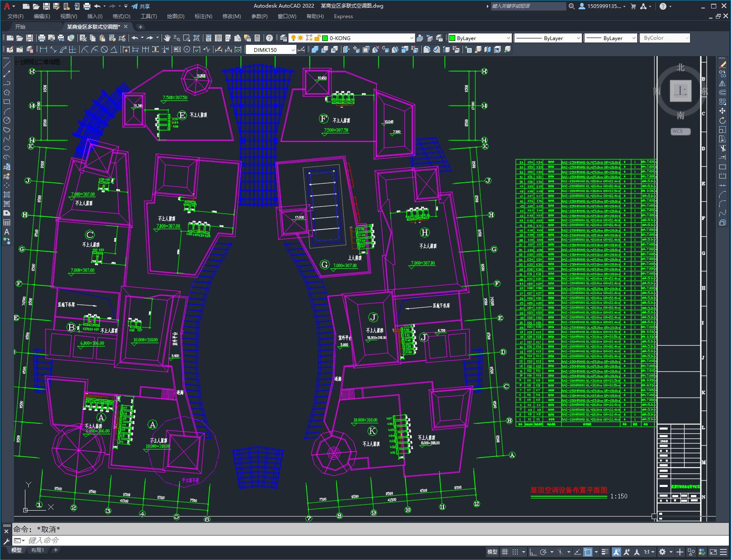731x560 pixels.
Task: Click Plot printer in quick access toolbar
Action: pyautogui.click(x=87, y=6)
